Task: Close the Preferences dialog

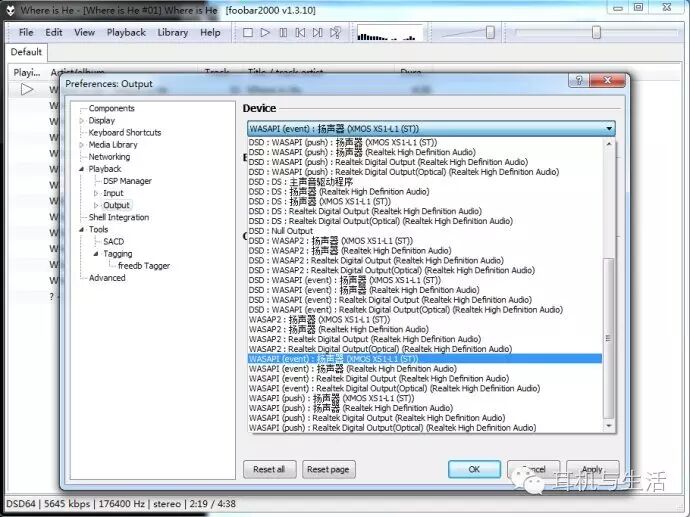Action: pyautogui.click(x=607, y=81)
